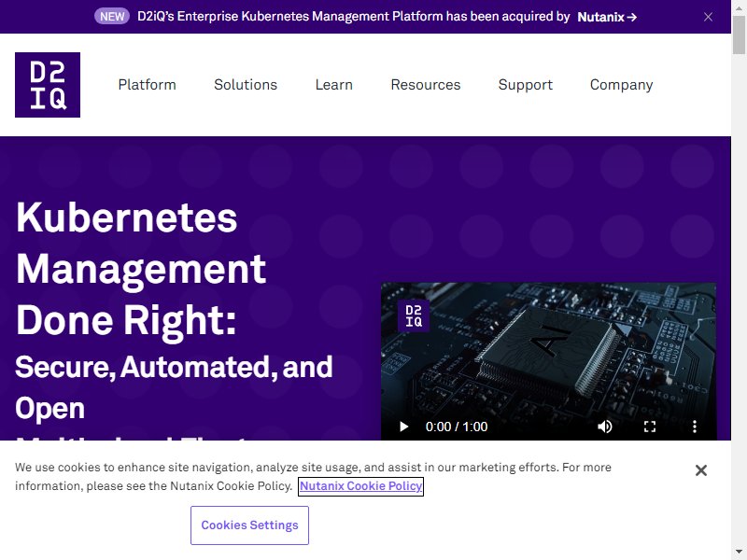Mute the video audio
The height and width of the screenshot is (560, 747).
(604, 427)
